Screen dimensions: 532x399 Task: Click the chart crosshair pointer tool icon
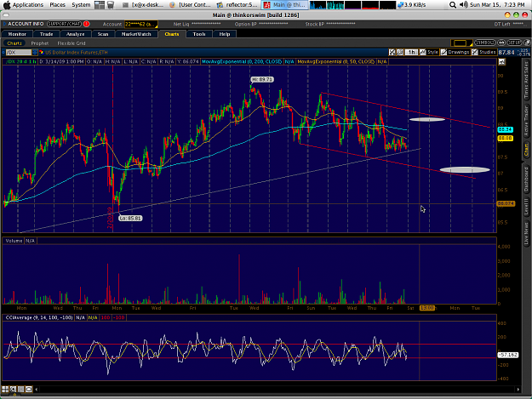point(392,52)
